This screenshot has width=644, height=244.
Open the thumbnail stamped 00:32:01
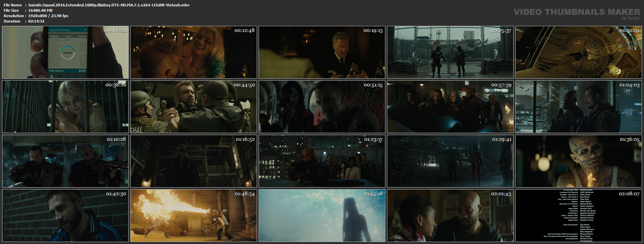tap(578, 52)
